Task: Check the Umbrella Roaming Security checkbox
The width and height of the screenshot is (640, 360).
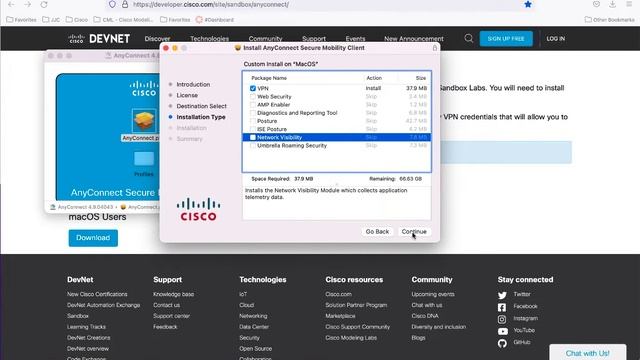Action: coord(253,145)
